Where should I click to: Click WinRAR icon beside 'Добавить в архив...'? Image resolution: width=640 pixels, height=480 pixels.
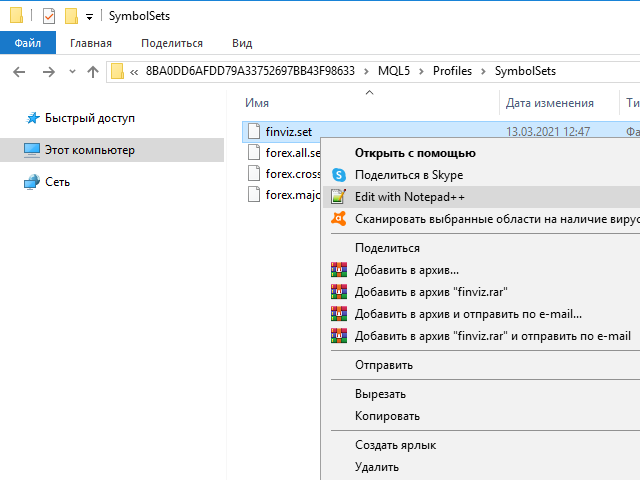338,270
